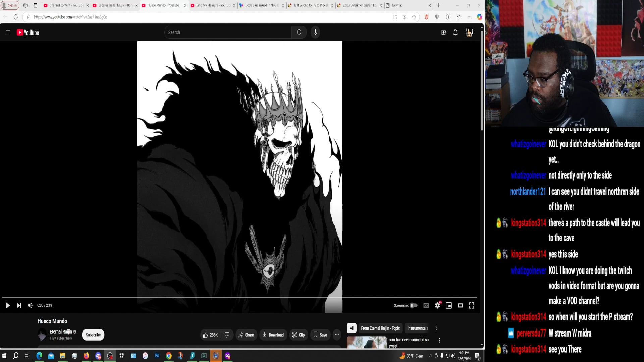The image size is (644, 362).
Task: Open Google Chrome from the taskbar
Action: 169,356
